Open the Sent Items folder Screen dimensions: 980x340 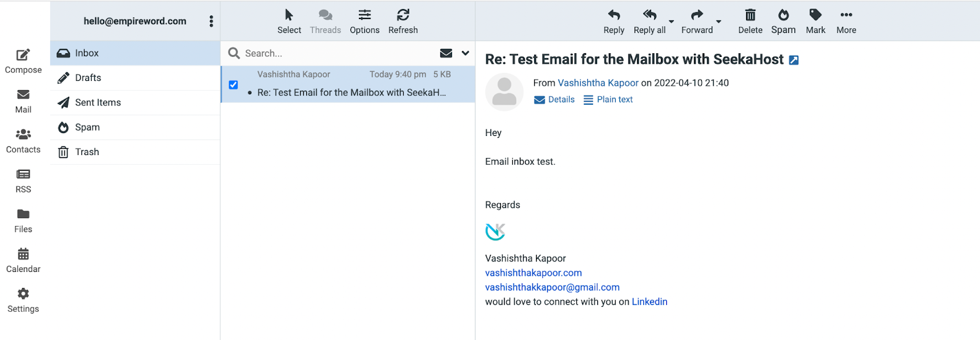(x=98, y=103)
